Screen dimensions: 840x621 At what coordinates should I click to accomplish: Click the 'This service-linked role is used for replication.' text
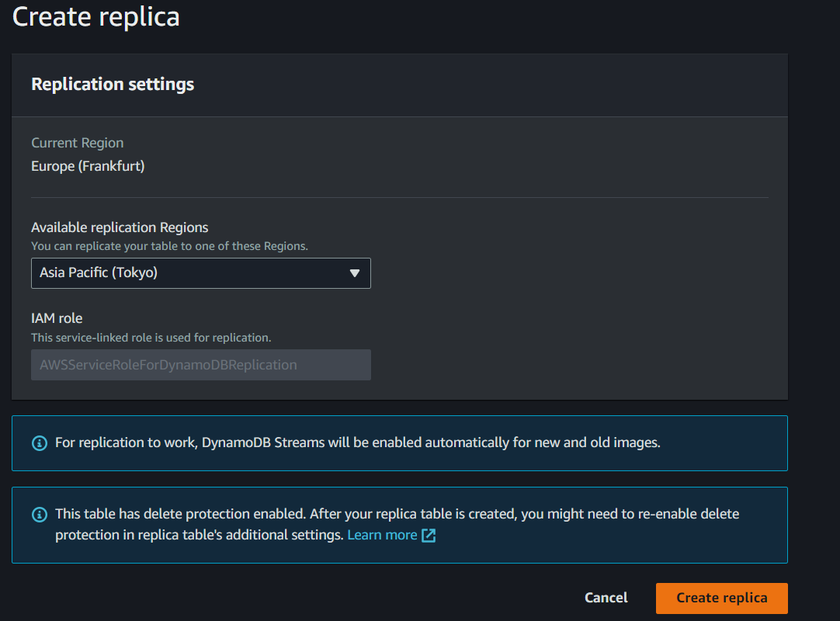click(151, 338)
